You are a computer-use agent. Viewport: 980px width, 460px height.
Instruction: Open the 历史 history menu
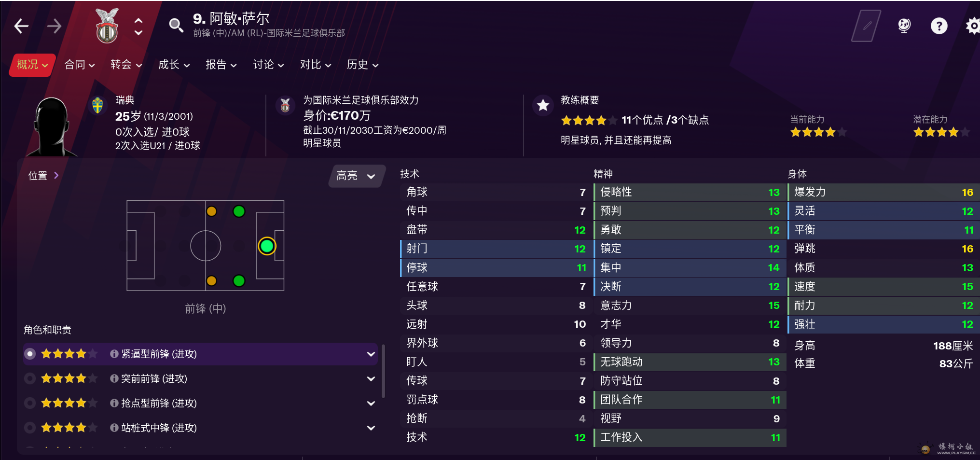click(363, 65)
